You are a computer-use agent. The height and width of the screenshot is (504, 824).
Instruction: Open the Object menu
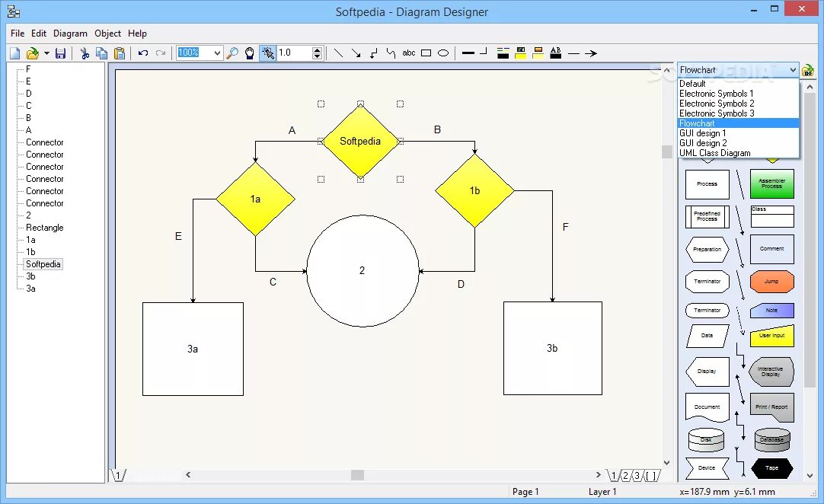click(107, 33)
